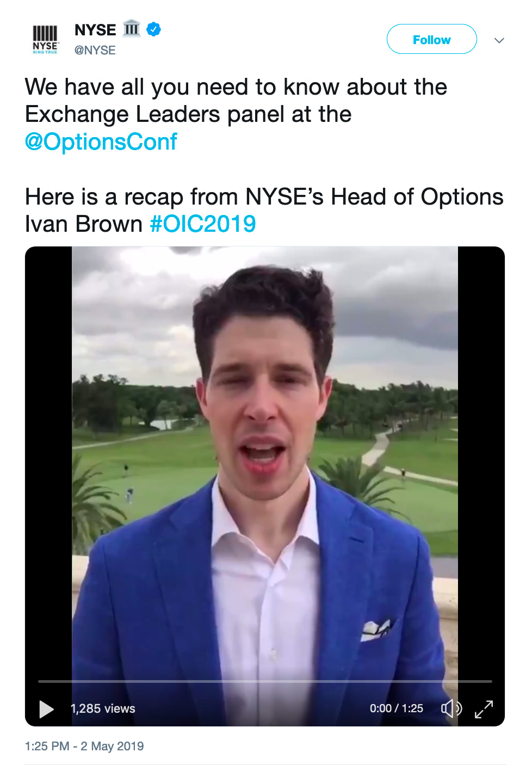Open the tweet options chevron menu
The width and height of the screenshot is (532, 765).
[499, 40]
